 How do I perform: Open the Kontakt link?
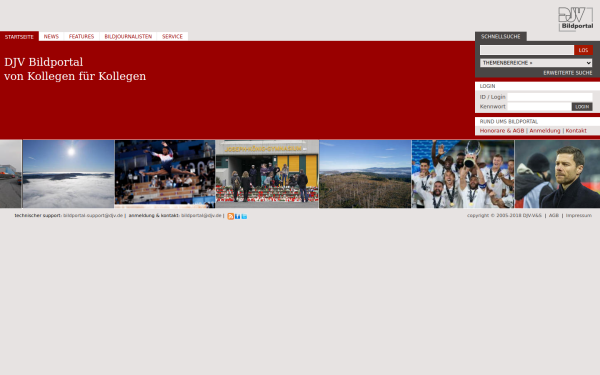(576, 130)
